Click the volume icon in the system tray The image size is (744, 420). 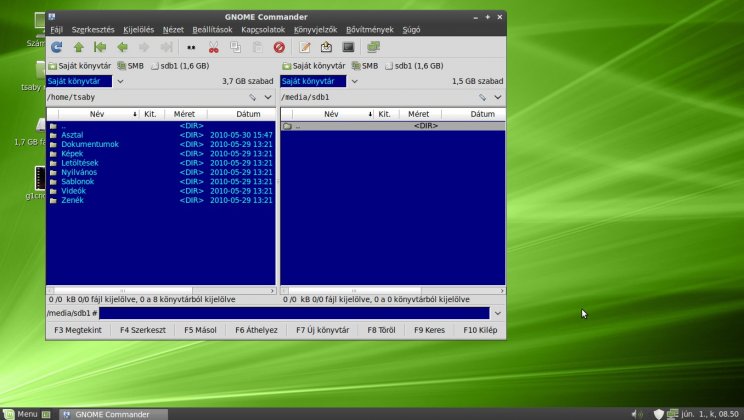pos(637,414)
